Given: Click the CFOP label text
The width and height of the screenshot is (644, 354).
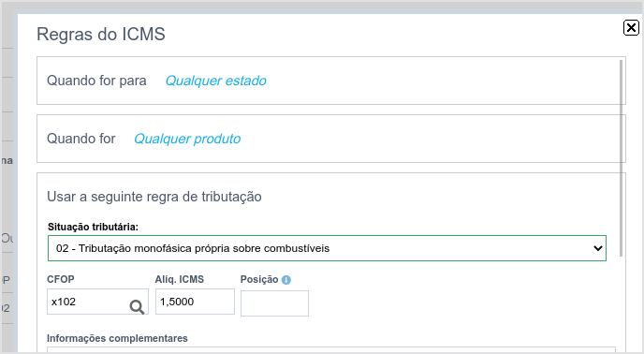Looking at the screenshot, I should click(x=60, y=280).
